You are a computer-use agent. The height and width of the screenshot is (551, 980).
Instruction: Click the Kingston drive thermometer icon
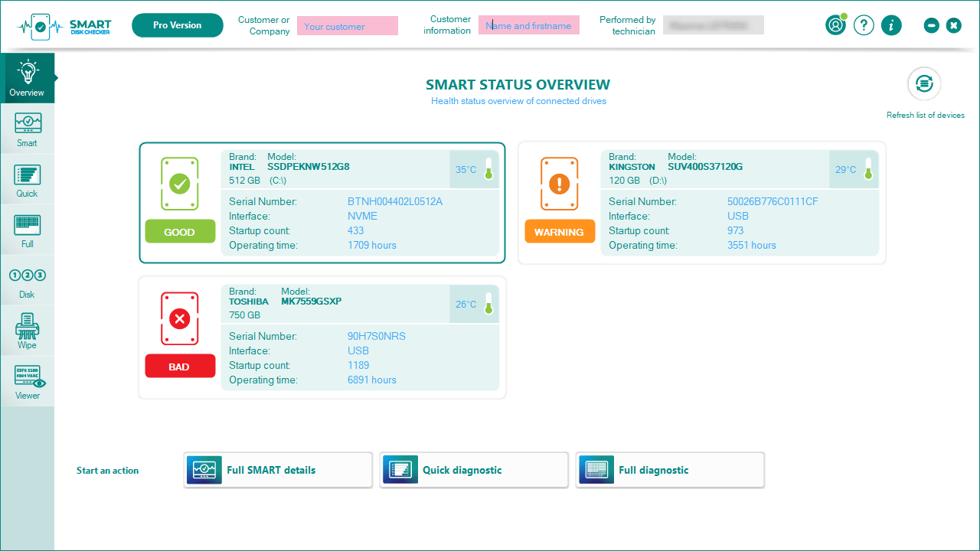[868, 169]
